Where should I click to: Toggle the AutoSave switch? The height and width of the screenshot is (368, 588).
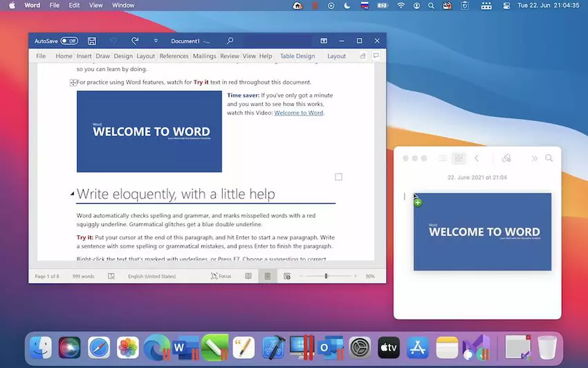[69, 41]
